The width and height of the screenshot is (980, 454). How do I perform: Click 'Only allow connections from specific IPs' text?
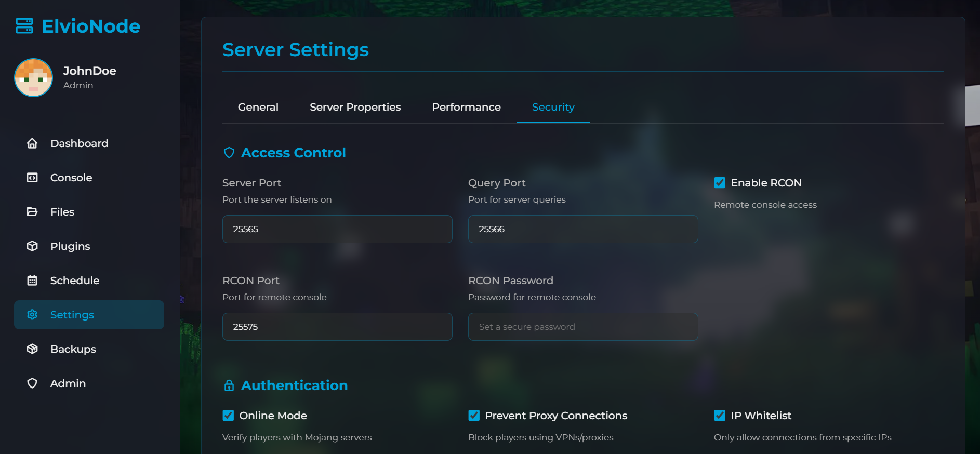(803, 437)
